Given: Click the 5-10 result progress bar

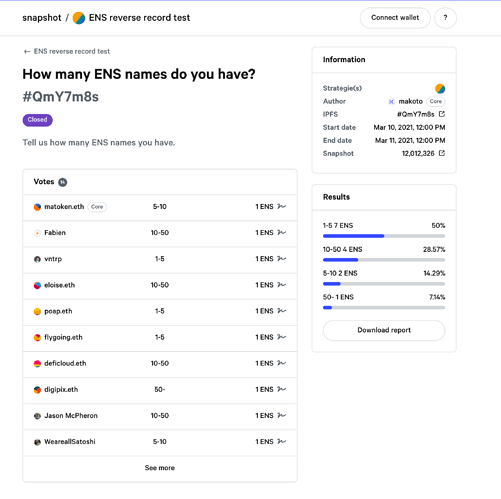Looking at the screenshot, I should tap(384, 284).
